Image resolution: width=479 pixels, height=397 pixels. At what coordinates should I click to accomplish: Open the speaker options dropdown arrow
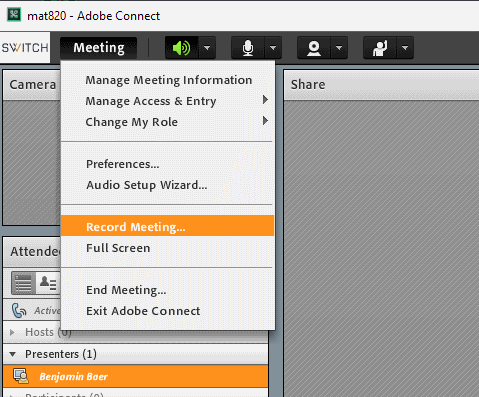pos(207,48)
